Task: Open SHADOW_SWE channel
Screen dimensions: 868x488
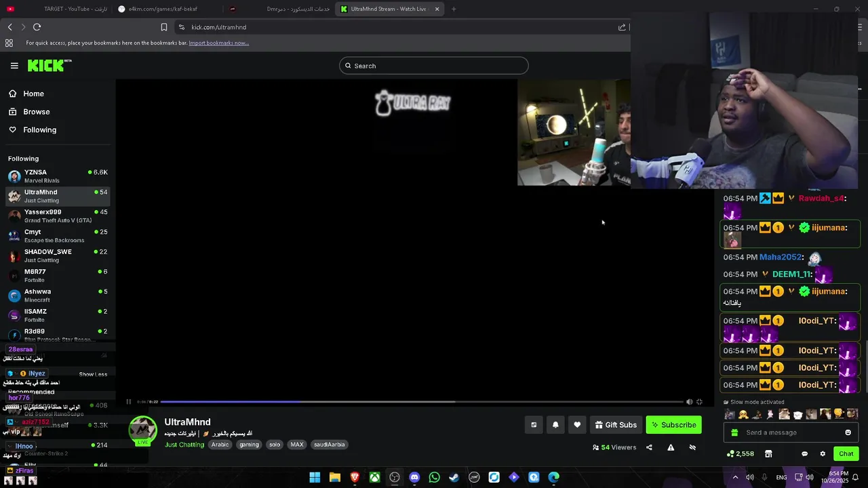Action: tap(58, 256)
